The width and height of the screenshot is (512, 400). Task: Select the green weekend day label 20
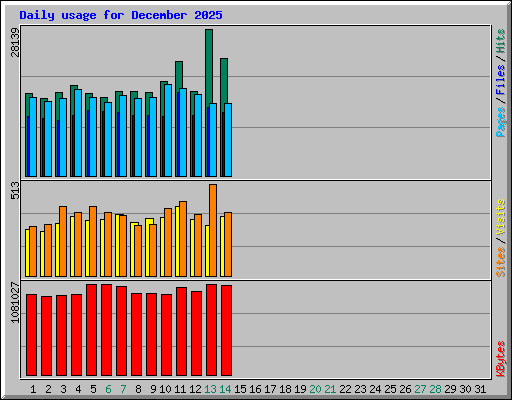[x=315, y=389]
